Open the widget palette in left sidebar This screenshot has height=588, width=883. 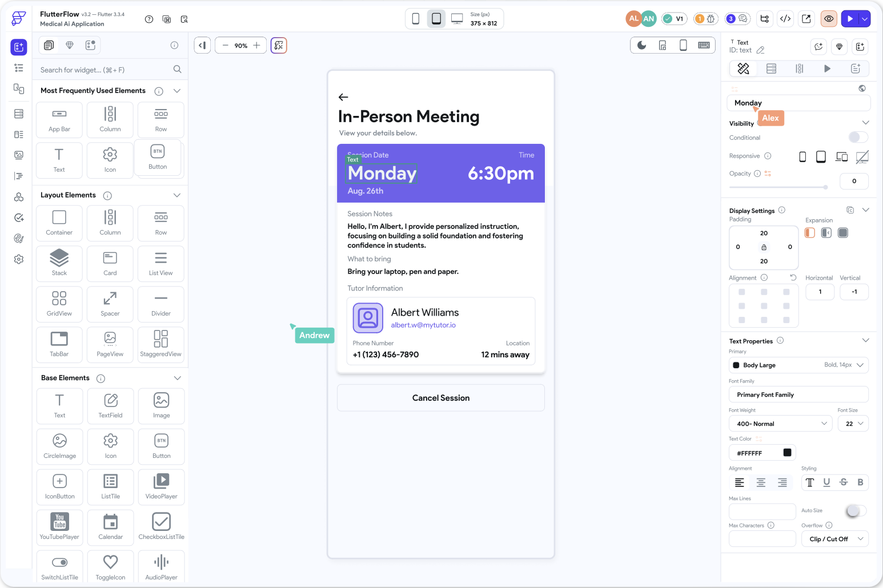pos(19,47)
